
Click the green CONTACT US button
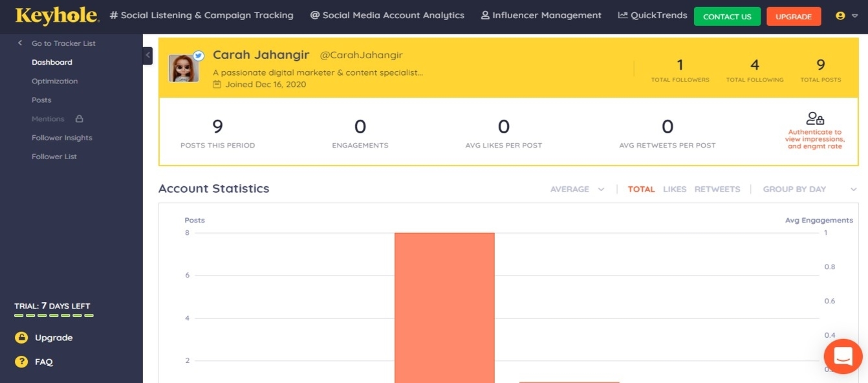pos(727,17)
